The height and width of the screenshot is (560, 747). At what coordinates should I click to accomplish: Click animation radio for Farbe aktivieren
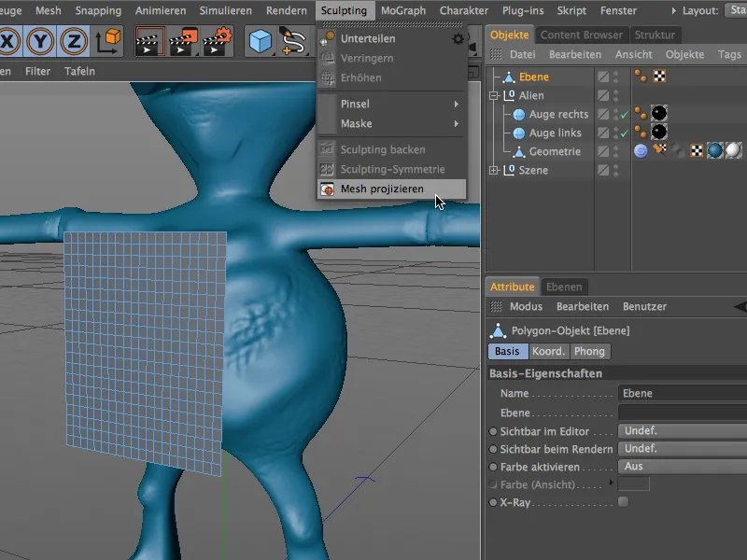[x=493, y=468]
